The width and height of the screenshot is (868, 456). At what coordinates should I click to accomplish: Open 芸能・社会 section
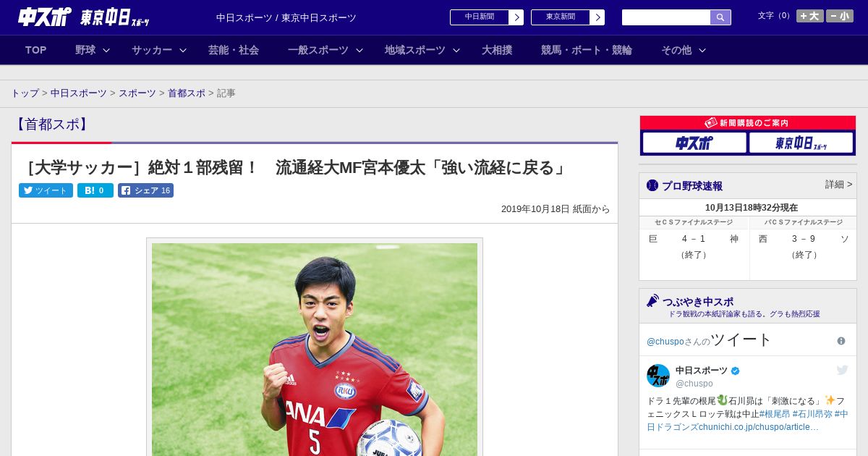pyautogui.click(x=234, y=50)
